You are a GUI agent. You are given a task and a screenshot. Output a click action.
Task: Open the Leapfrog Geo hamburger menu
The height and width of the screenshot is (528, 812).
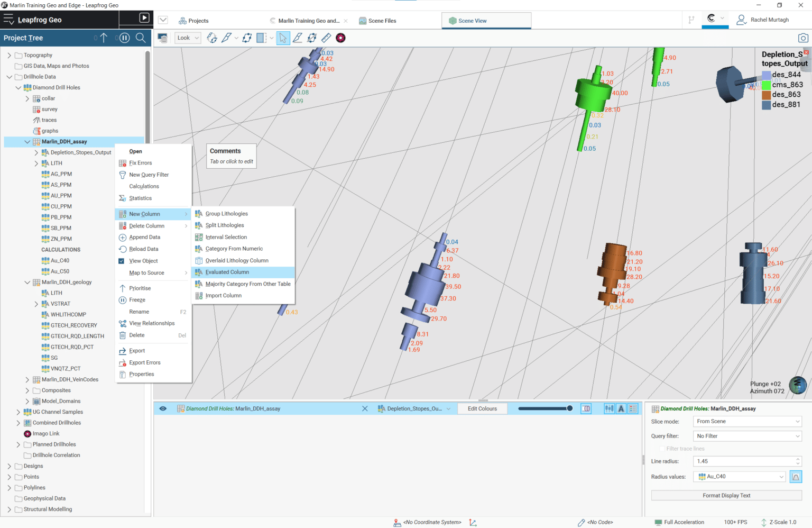pyautogui.click(x=8, y=20)
